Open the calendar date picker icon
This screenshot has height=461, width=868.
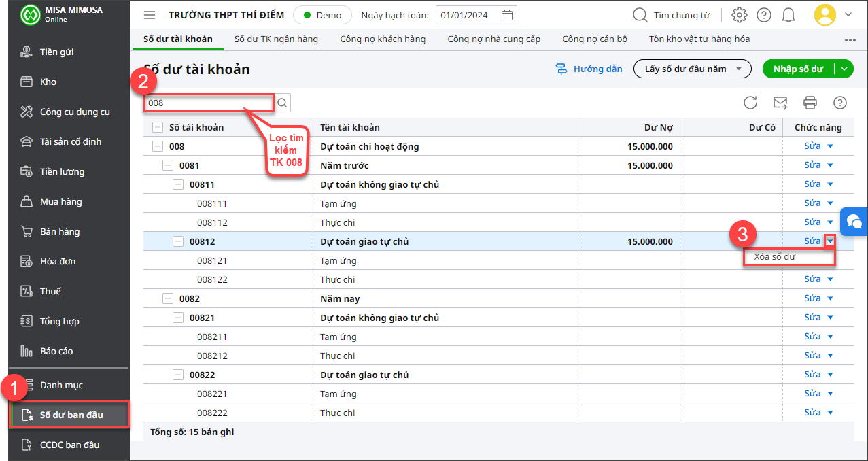point(507,15)
